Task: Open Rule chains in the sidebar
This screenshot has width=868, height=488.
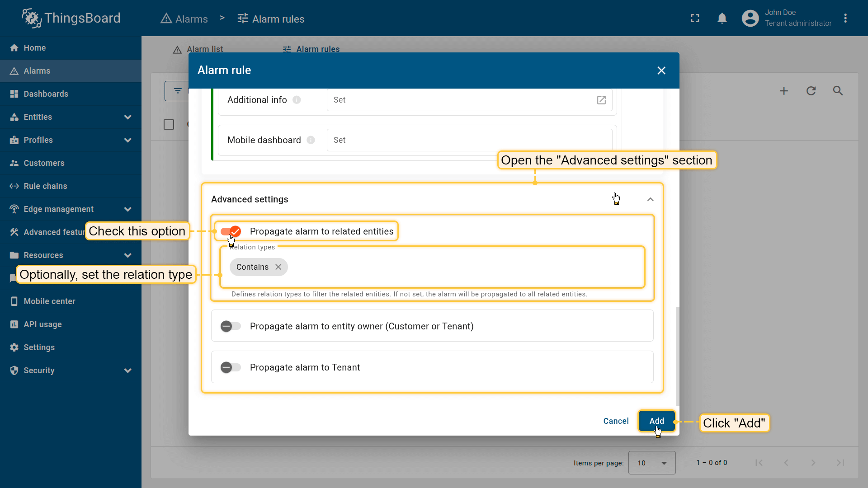Action: (x=45, y=186)
